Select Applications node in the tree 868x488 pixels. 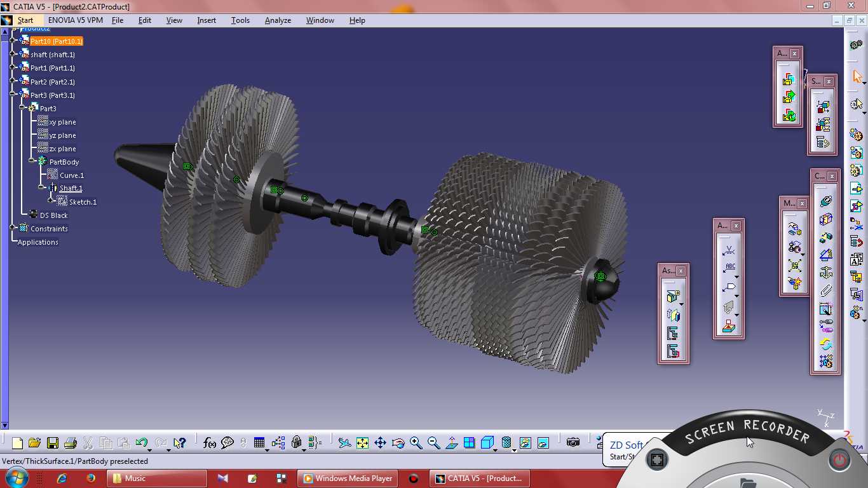pos(37,242)
